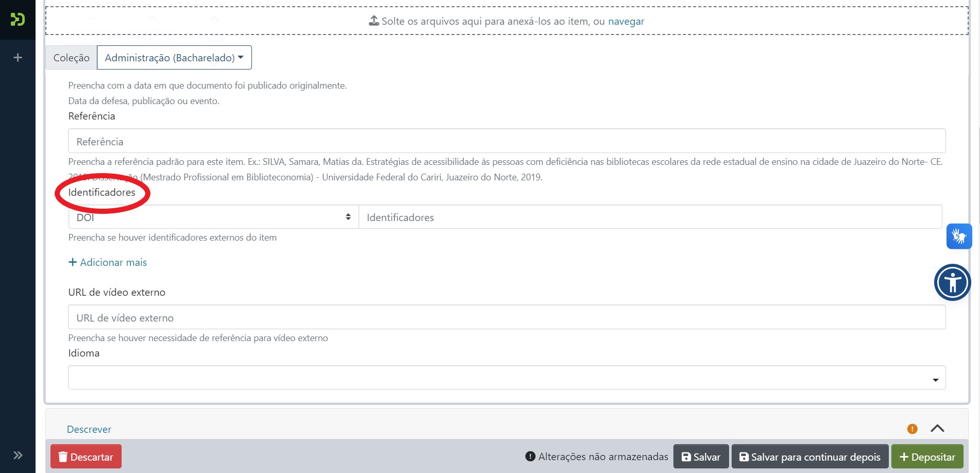Viewport: 980px width, 473px height.
Task: Click the navegar link to browse files
Action: coord(626,22)
